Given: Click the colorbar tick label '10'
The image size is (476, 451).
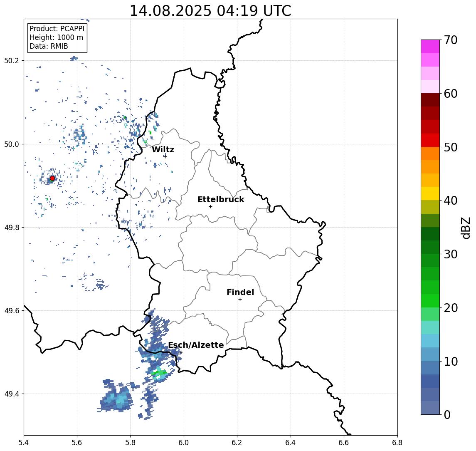Looking at the screenshot, I should coord(451,361).
